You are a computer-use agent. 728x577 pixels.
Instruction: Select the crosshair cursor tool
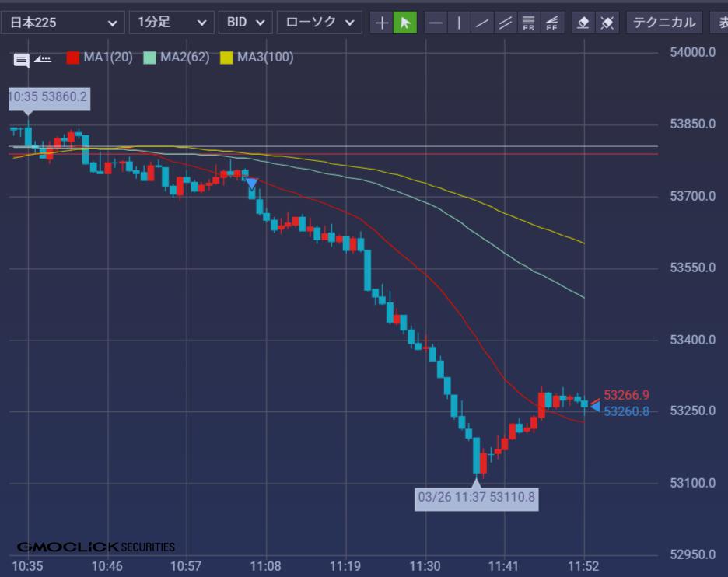coord(382,23)
